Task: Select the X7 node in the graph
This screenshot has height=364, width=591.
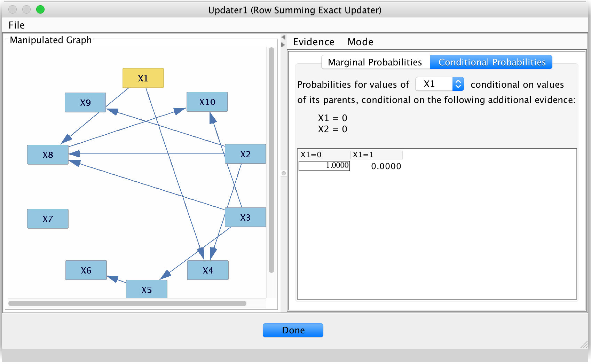Action: [x=48, y=219]
